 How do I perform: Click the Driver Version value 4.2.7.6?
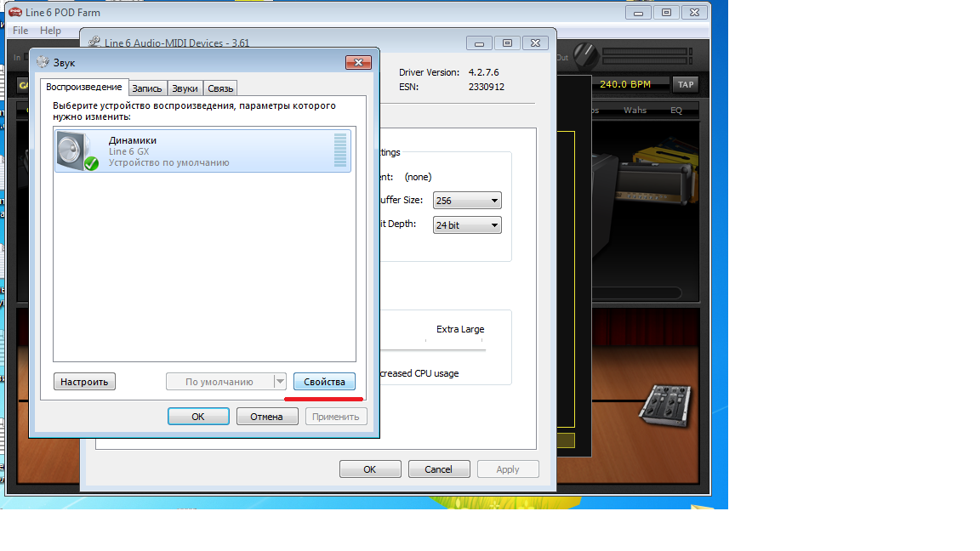[x=484, y=72]
